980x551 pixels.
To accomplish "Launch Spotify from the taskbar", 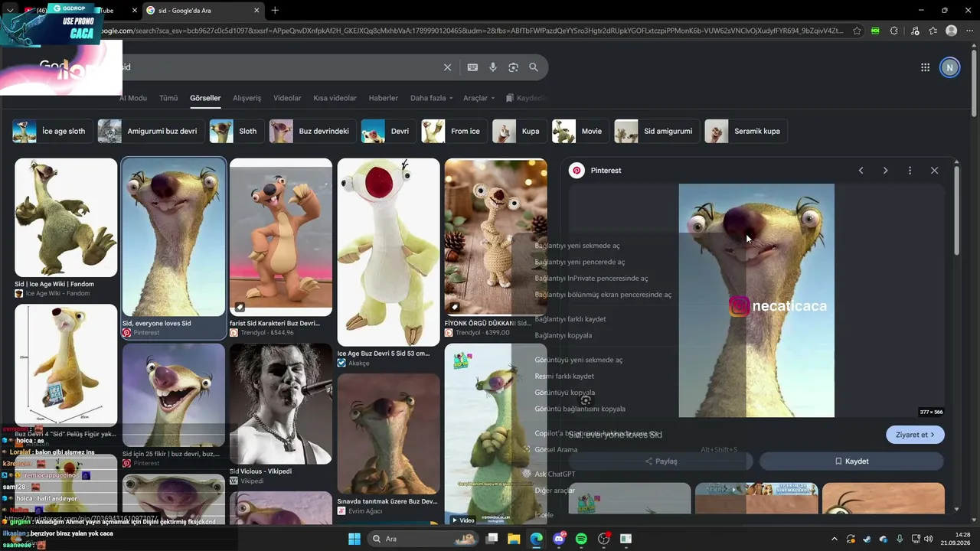I will coord(581,539).
